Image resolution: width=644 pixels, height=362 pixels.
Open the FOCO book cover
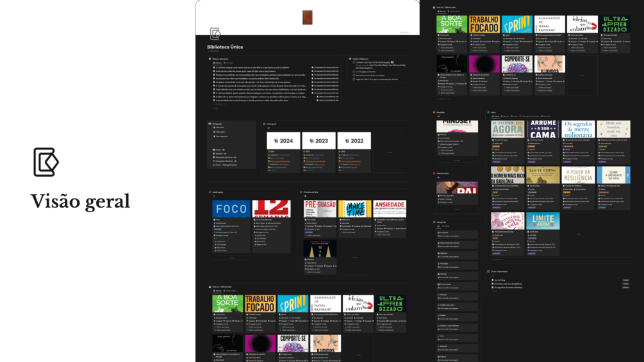click(x=231, y=208)
